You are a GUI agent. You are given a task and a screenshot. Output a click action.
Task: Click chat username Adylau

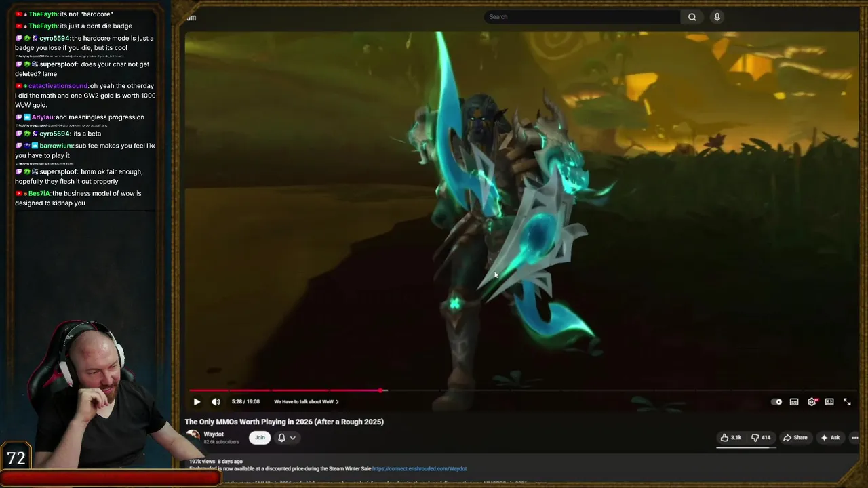[42, 117]
